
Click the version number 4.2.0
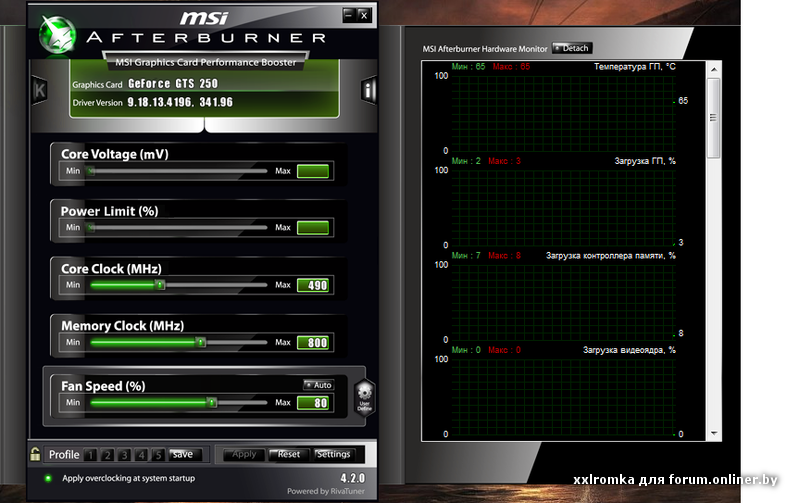pyautogui.click(x=353, y=478)
